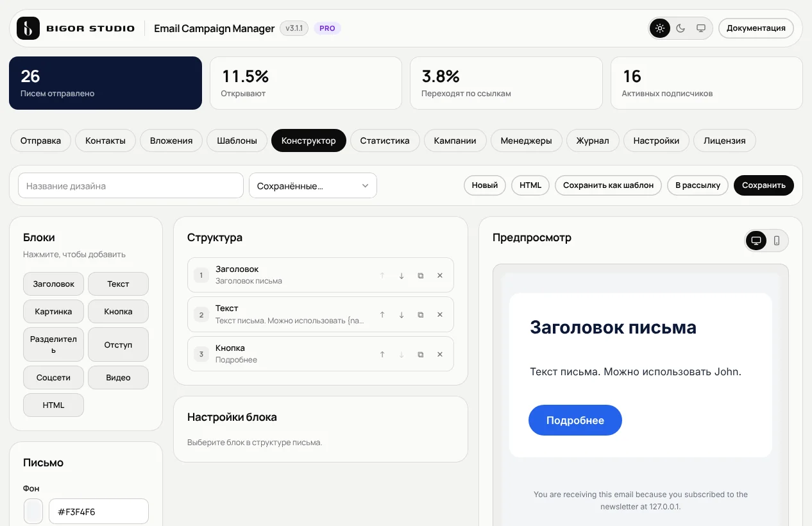Screen dimensions: 812x526
Task: Add a Разделитель block
Action: tap(54, 344)
